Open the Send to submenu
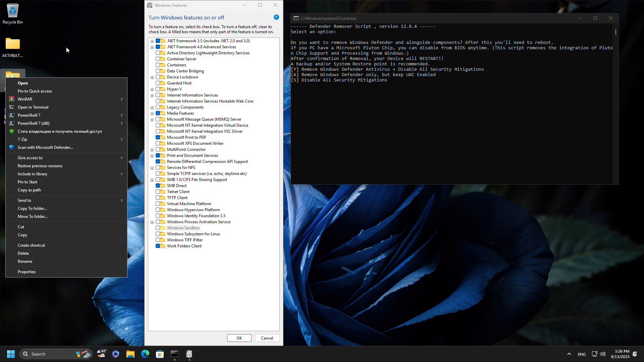The width and height of the screenshot is (644, 362). pyautogui.click(x=66, y=200)
